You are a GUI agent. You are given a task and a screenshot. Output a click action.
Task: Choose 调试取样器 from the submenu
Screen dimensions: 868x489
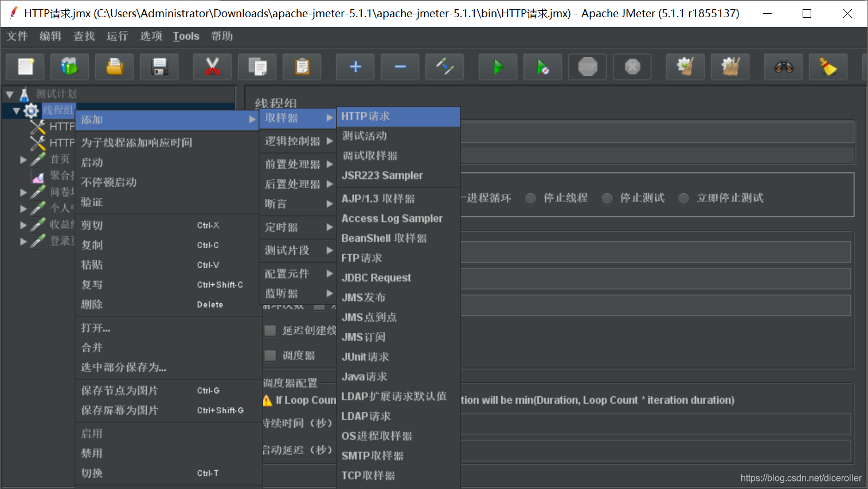(x=398, y=156)
